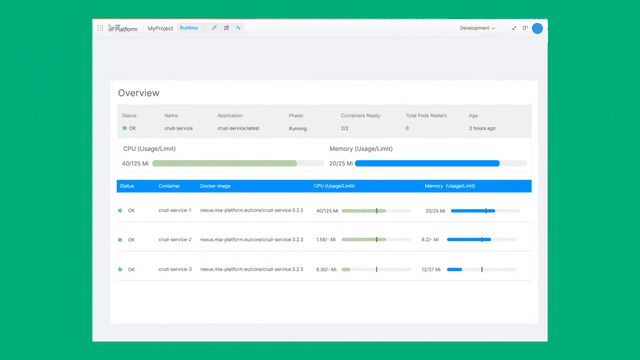Open the apps grid launcher icon

(x=100, y=28)
